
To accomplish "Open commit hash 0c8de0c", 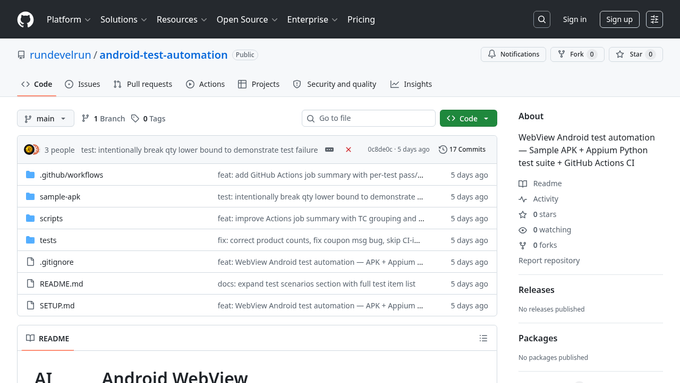I will point(380,150).
